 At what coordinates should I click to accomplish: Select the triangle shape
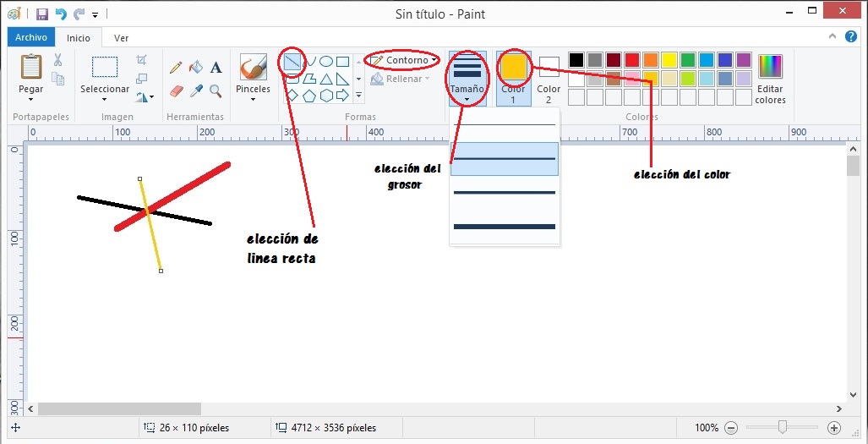[326, 79]
